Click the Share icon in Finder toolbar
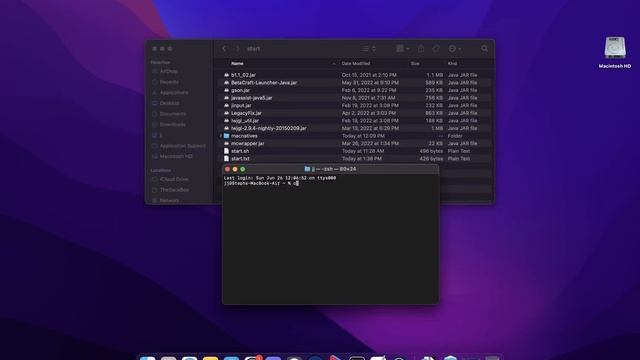Screen dimensions: 640x360 pyautogui.click(x=421, y=49)
